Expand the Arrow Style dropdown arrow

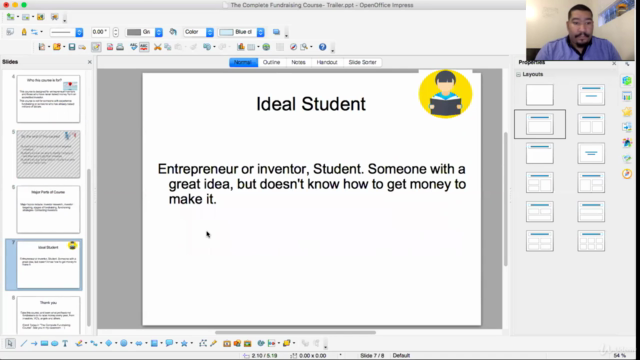tap(42, 32)
